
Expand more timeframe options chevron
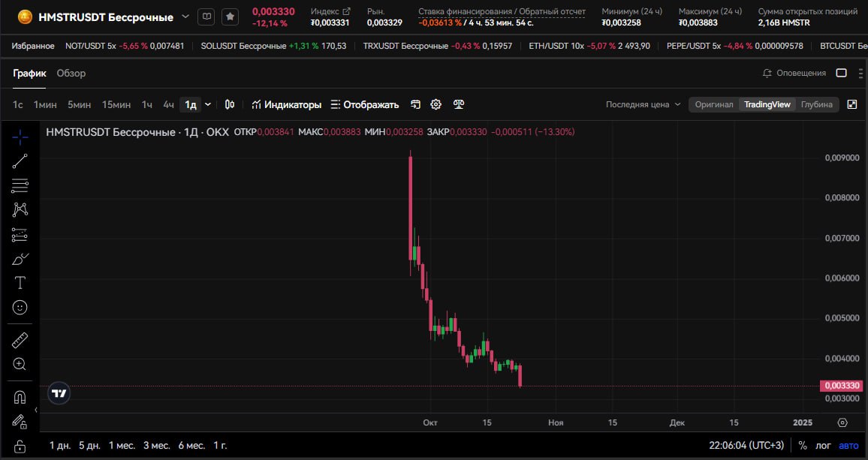click(208, 104)
